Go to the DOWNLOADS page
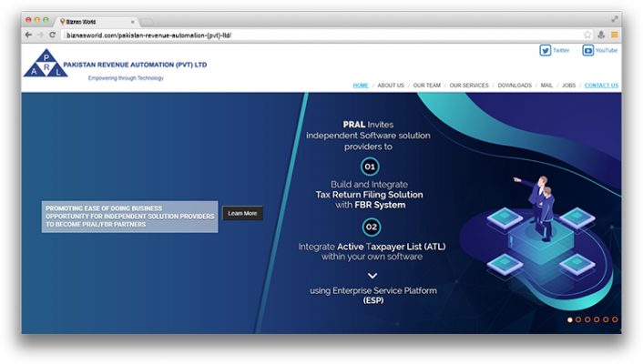The width and height of the screenshot is (643, 364). pyautogui.click(x=515, y=86)
